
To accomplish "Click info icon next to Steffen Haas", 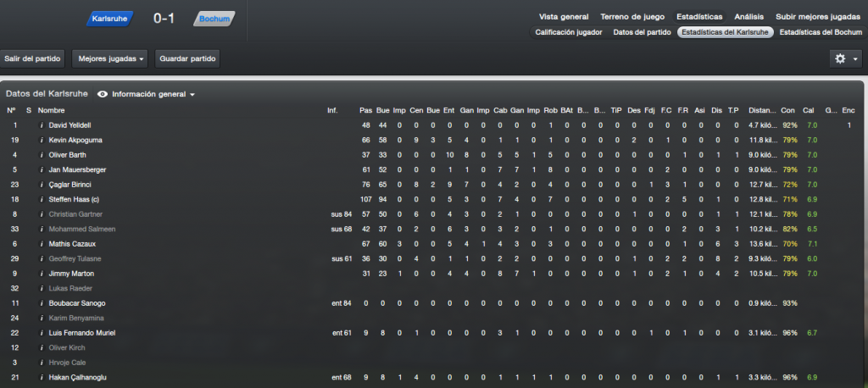I will (x=42, y=199).
